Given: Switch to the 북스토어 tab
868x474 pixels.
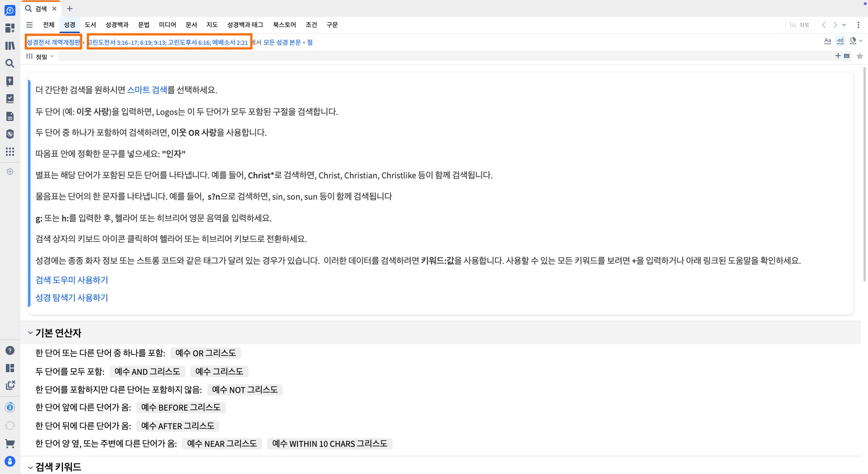Looking at the screenshot, I should [284, 25].
